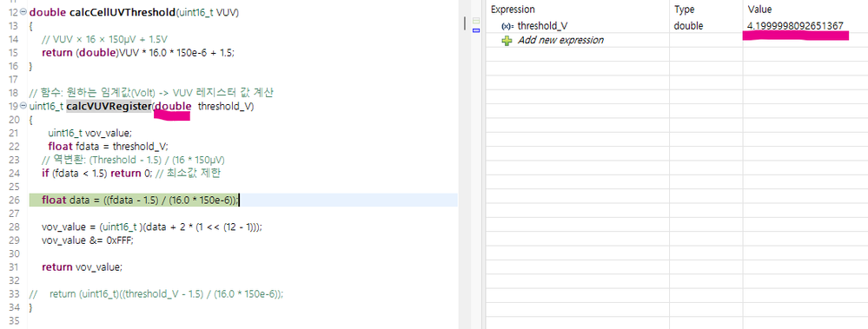The width and height of the screenshot is (868, 329).
Task: Click line number 31 in the gutter
Action: [15, 267]
